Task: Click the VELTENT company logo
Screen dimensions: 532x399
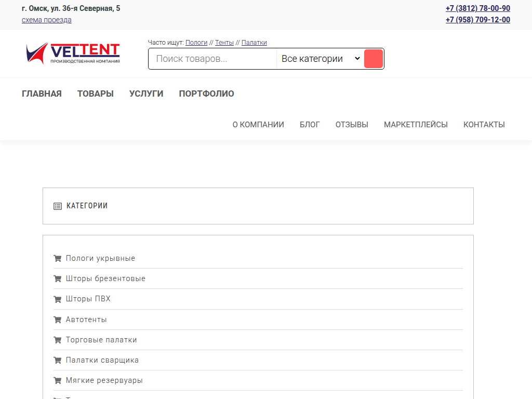Action: 73,54
